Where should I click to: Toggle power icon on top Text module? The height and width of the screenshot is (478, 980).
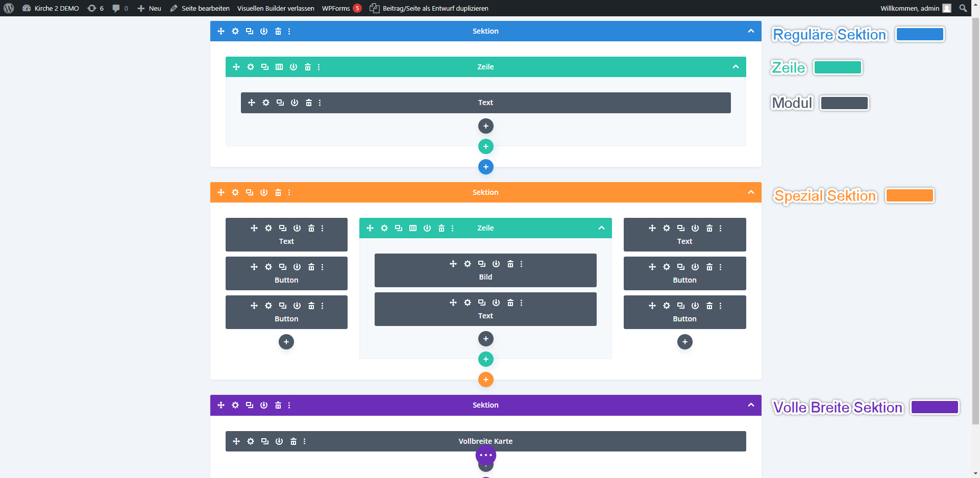[295, 103]
